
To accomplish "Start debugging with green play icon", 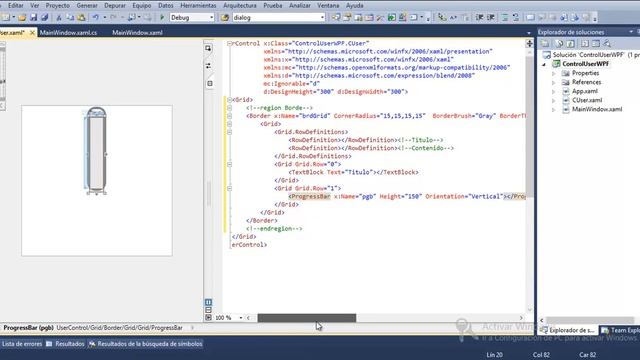I will click(162, 18).
